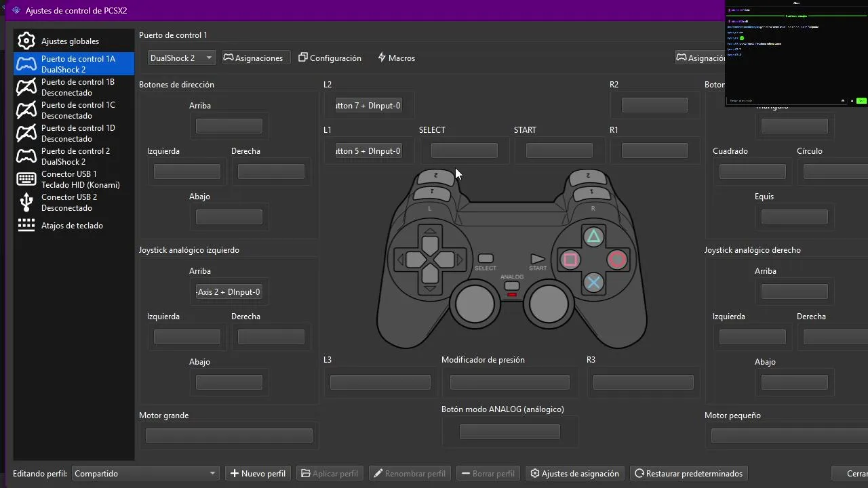Click Restaurar predeterminados button

(688, 474)
